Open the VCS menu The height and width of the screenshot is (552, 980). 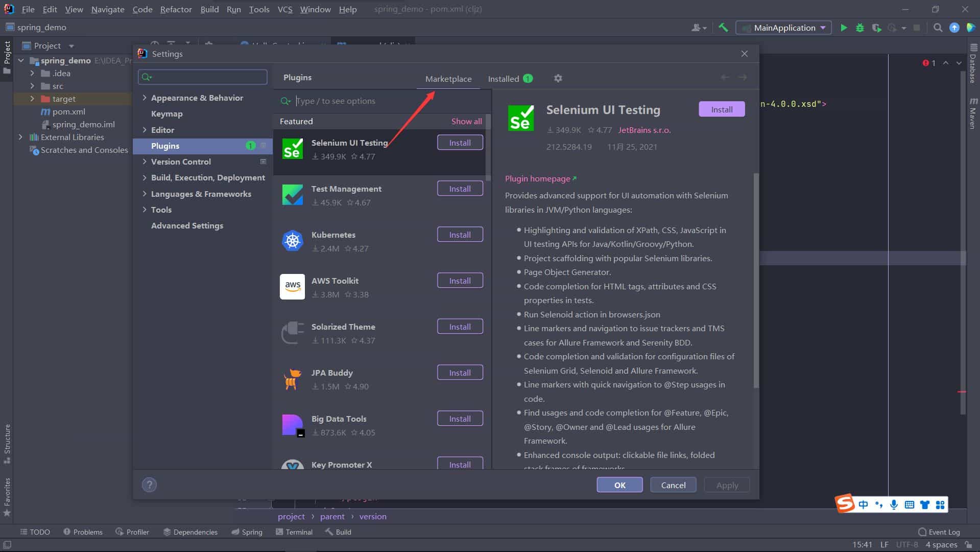pyautogui.click(x=285, y=9)
